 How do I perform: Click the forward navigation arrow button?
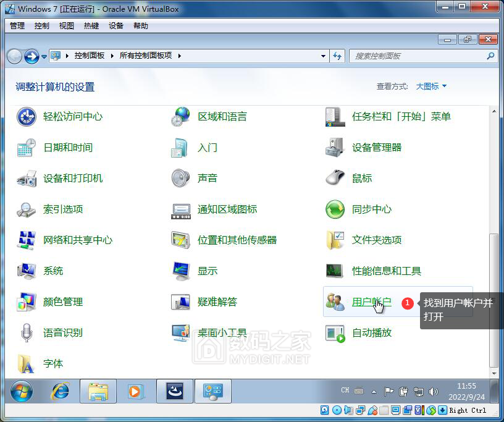click(x=32, y=57)
